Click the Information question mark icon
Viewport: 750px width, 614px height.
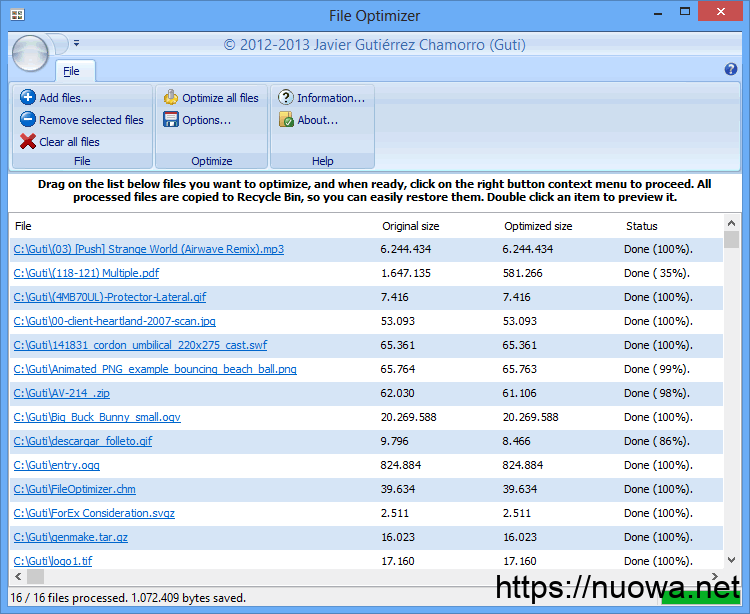point(286,98)
